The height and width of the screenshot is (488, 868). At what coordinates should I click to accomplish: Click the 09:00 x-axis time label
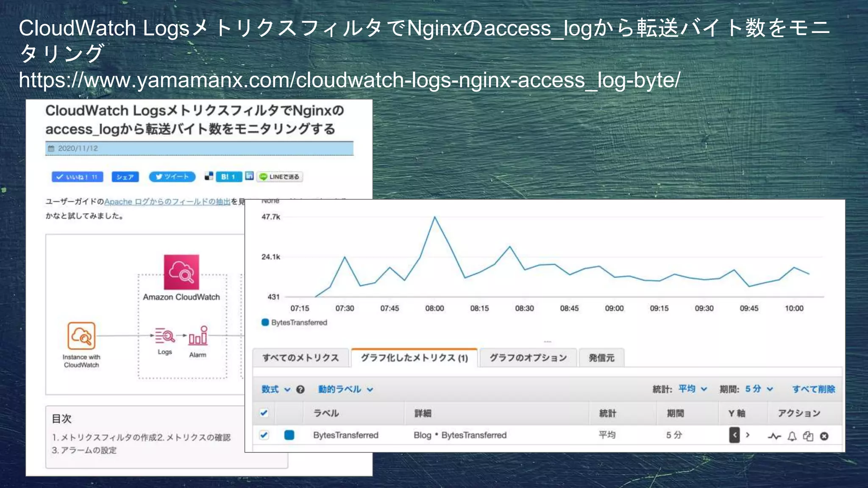coord(614,308)
